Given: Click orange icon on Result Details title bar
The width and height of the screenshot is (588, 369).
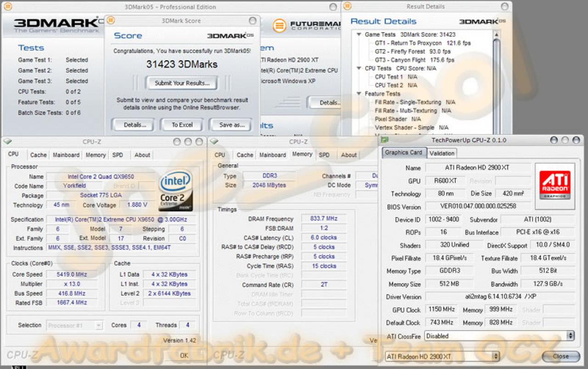Looking at the screenshot, I should [347, 6].
